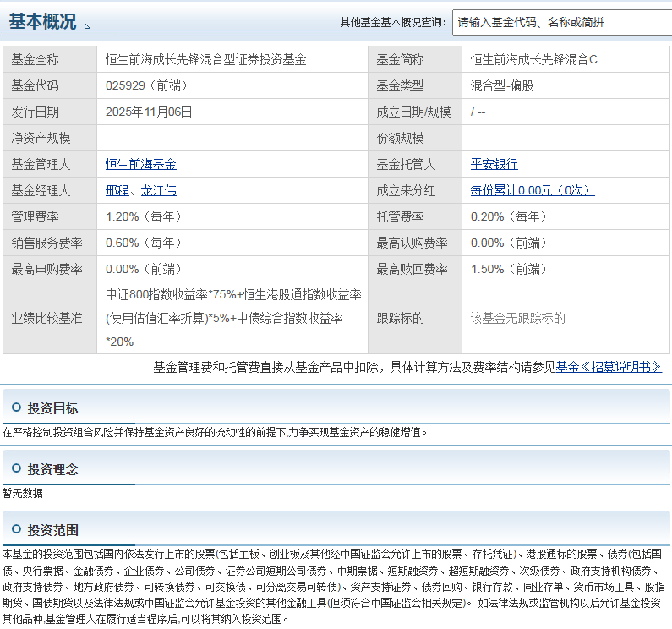
Task: Click the 跟踪标的 label cell
Action: pyautogui.click(x=415, y=318)
